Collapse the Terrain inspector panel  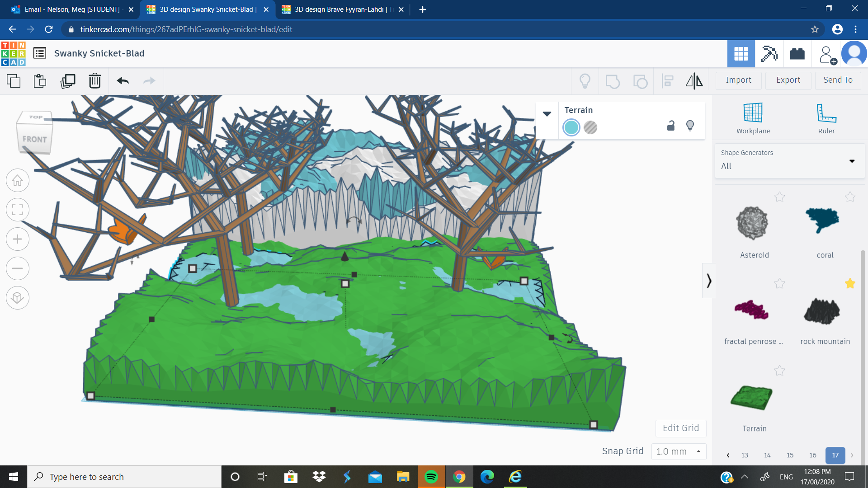547,114
